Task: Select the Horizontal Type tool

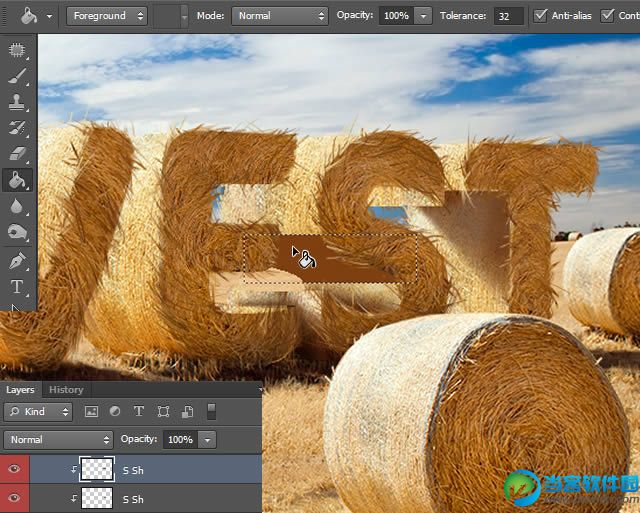Action: (17, 287)
